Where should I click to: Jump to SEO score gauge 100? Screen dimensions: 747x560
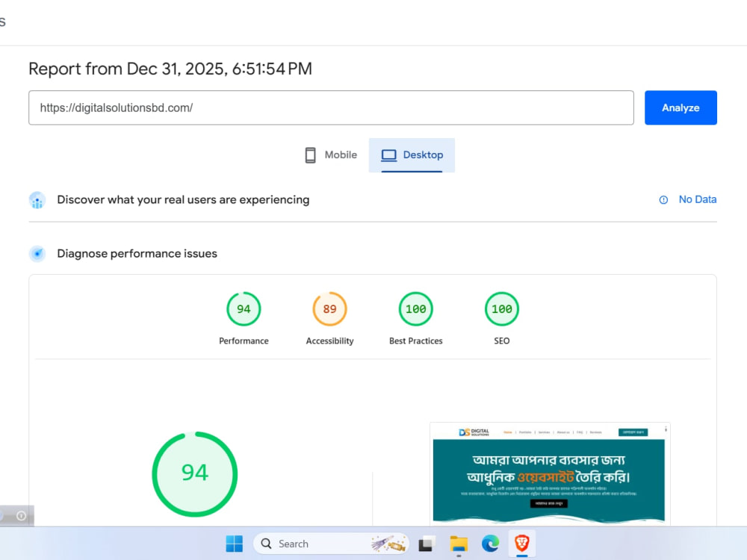(502, 308)
